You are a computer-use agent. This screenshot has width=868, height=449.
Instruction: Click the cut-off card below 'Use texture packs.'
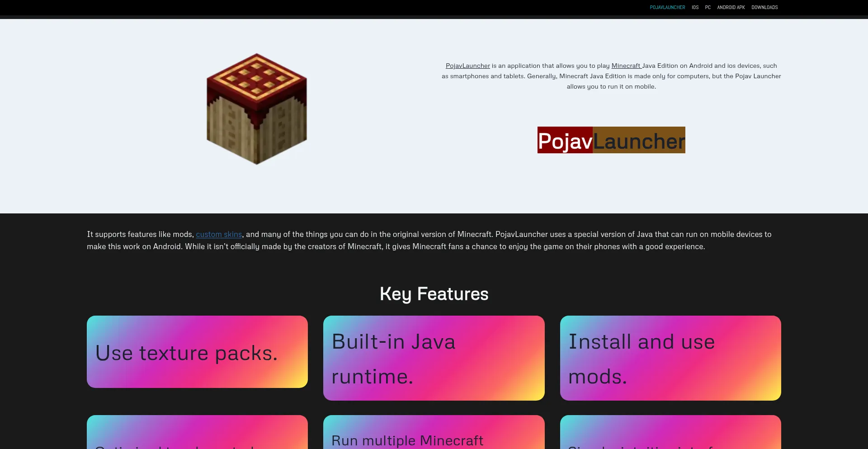pos(197,433)
